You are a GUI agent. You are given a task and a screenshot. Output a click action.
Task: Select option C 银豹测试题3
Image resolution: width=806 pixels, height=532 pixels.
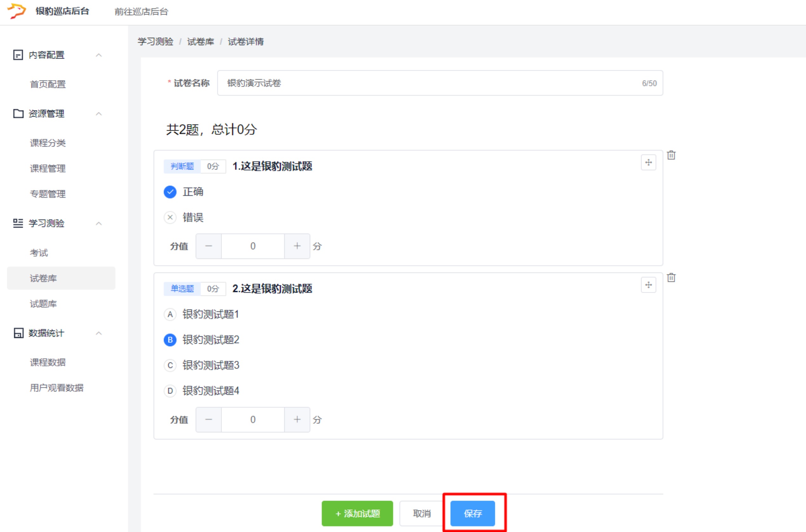click(x=170, y=366)
